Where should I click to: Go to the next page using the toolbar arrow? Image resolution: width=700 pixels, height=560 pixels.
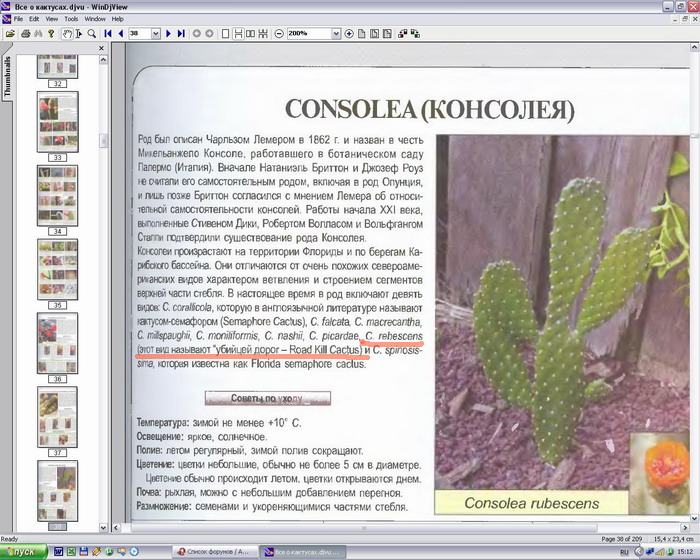168,33
